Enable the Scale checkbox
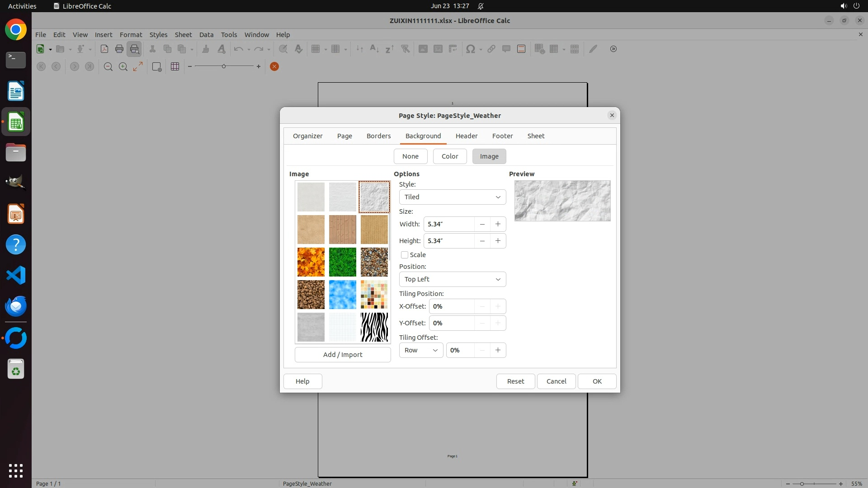Viewport: 868px width, 488px height. (x=405, y=255)
